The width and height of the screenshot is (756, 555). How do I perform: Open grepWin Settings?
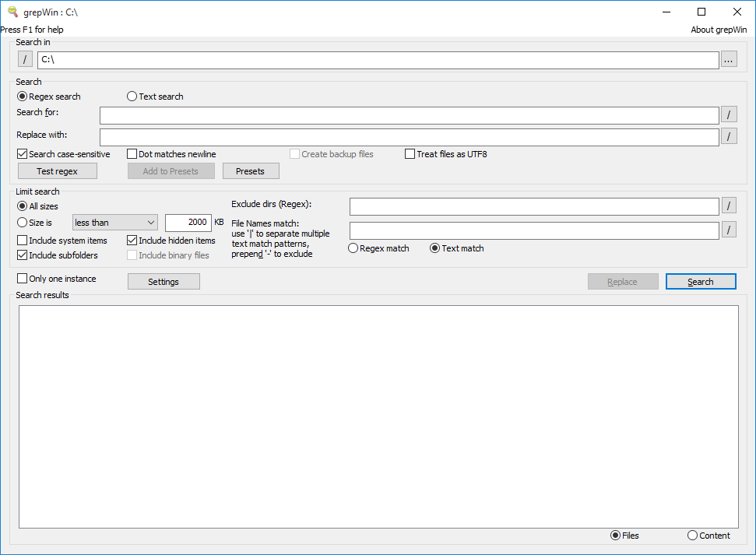point(164,281)
